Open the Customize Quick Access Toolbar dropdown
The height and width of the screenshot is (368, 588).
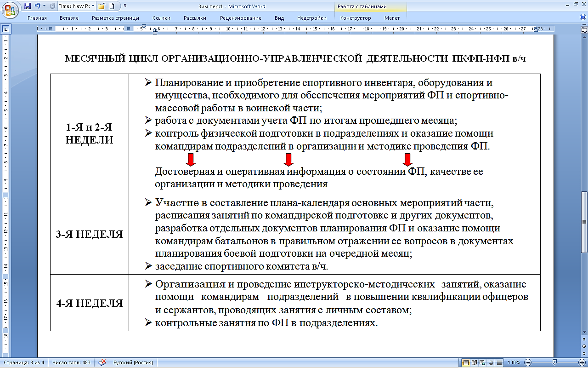125,6
